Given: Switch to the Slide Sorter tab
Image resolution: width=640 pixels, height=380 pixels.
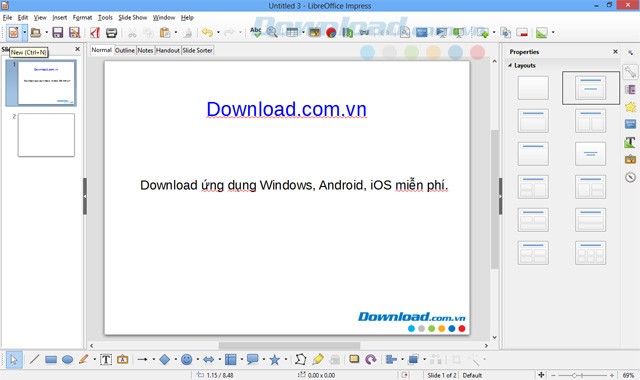Looking at the screenshot, I should 198,50.
